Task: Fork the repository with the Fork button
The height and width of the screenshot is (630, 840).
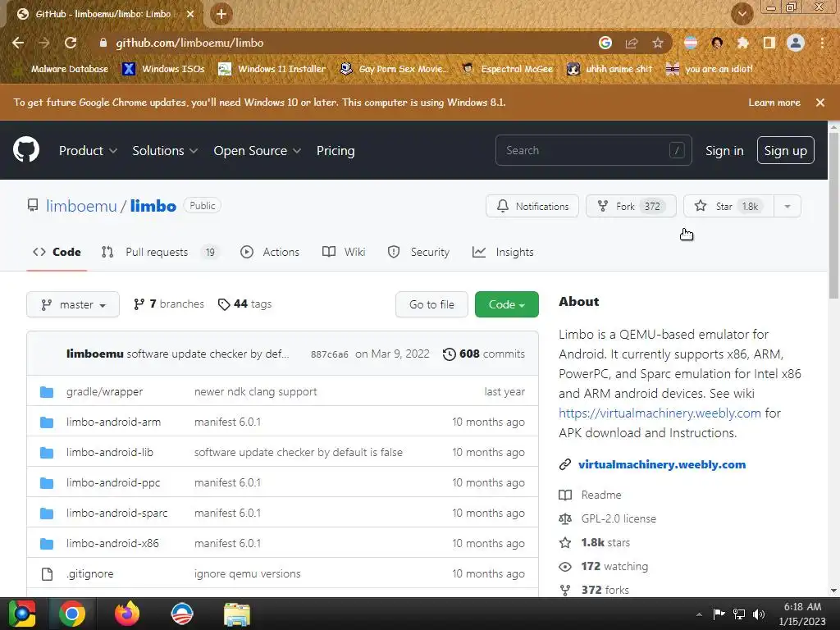Action: tap(631, 206)
